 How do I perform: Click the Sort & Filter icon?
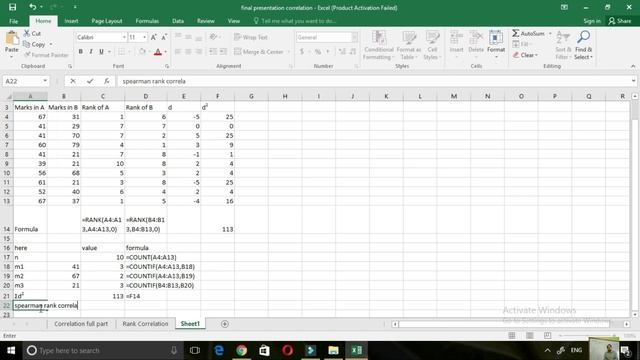coord(562,37)
